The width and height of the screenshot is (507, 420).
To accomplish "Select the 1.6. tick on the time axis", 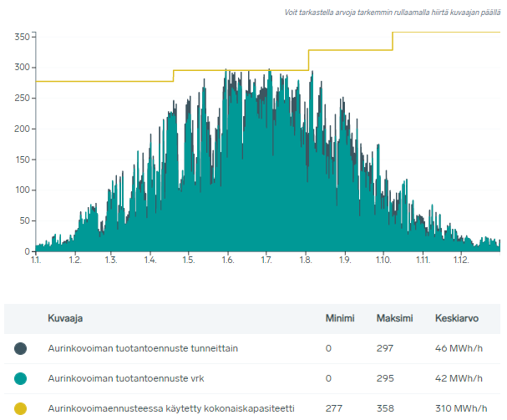I will point(227,261).
